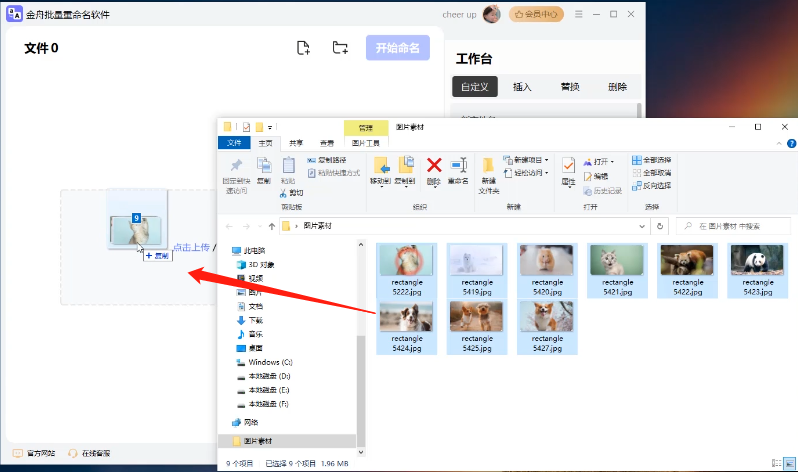The image size is (798, 472).
Task: Open the quick access toolbar customize dropdown
Action: [270, 127]
